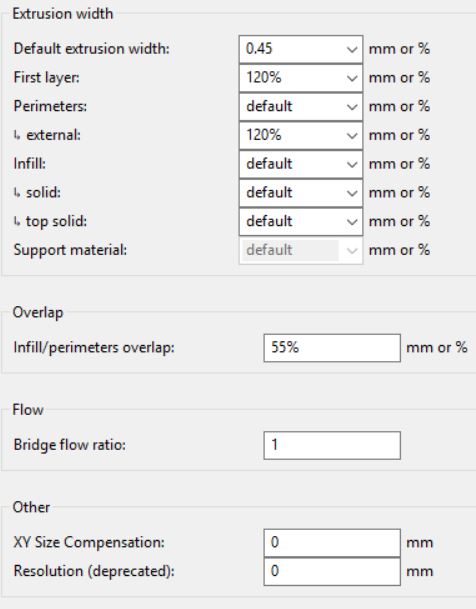The width and height of the screenshot is (476, 609).
Task: Click the Infill default value field
Action: (x=291, y=164)
